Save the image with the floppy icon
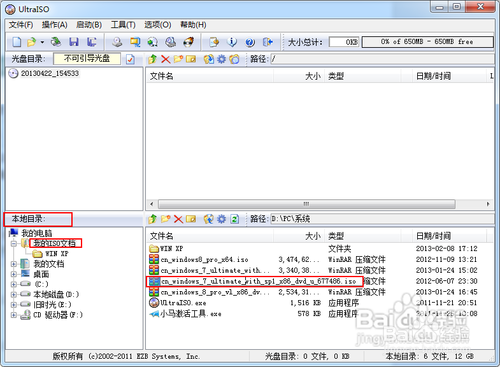This screenshot has width=500, height=367. tap(74, 42)
